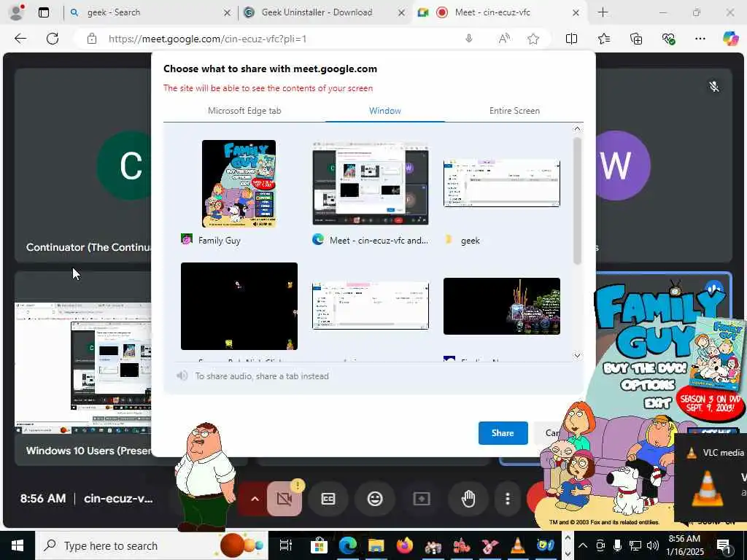Screen dimensions: 747x560
Task: Switch to the Entire Screen tab
Action: click(x=514, y=111)
